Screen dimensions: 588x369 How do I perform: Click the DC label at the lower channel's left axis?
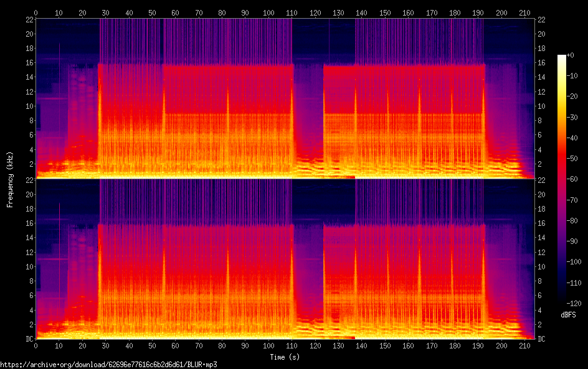pos(28,339)
